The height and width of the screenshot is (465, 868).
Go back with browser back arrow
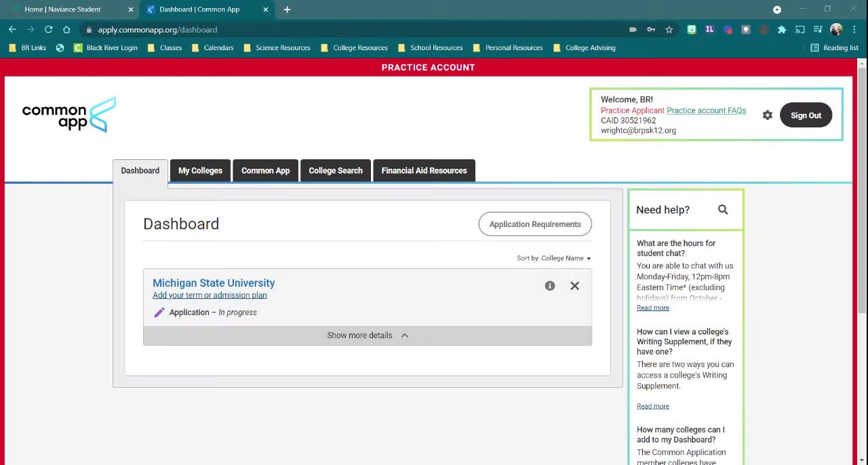[12, 30]
